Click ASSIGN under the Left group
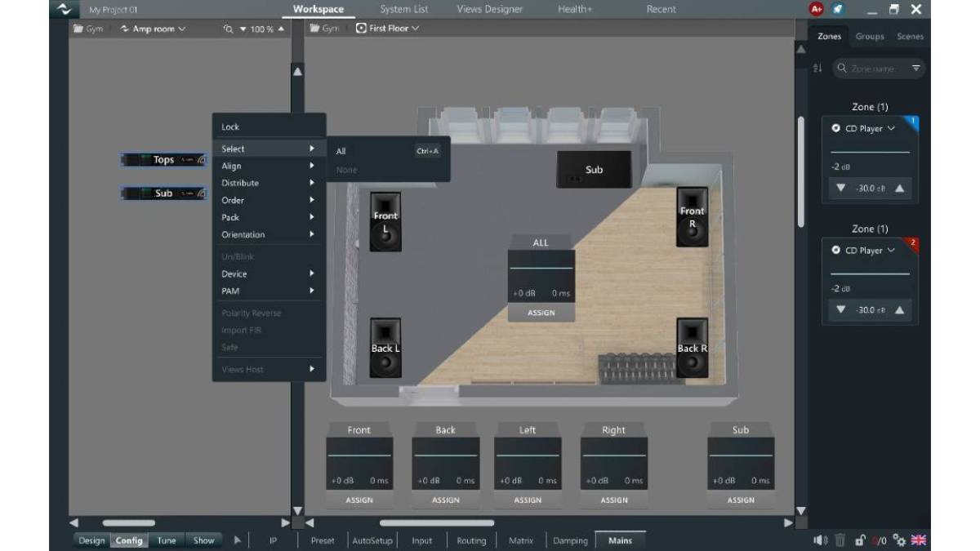 pyautogui.click(x=528, y=500)
